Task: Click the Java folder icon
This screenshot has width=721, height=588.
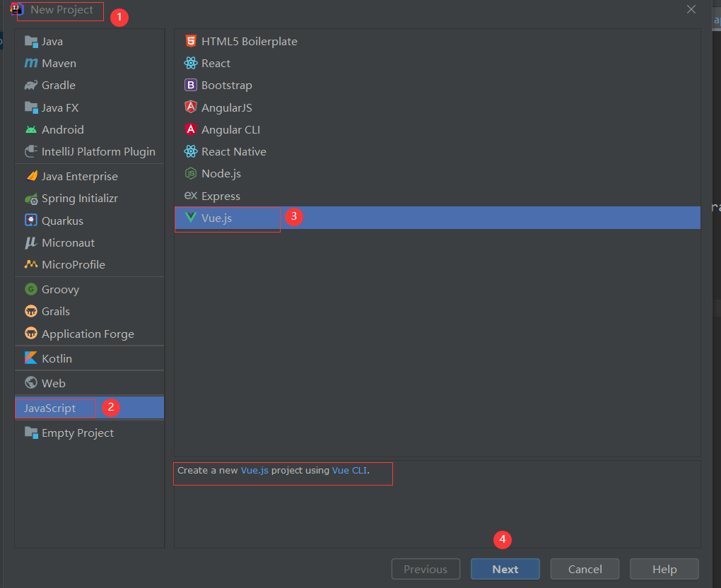Action: pos(31,42)
